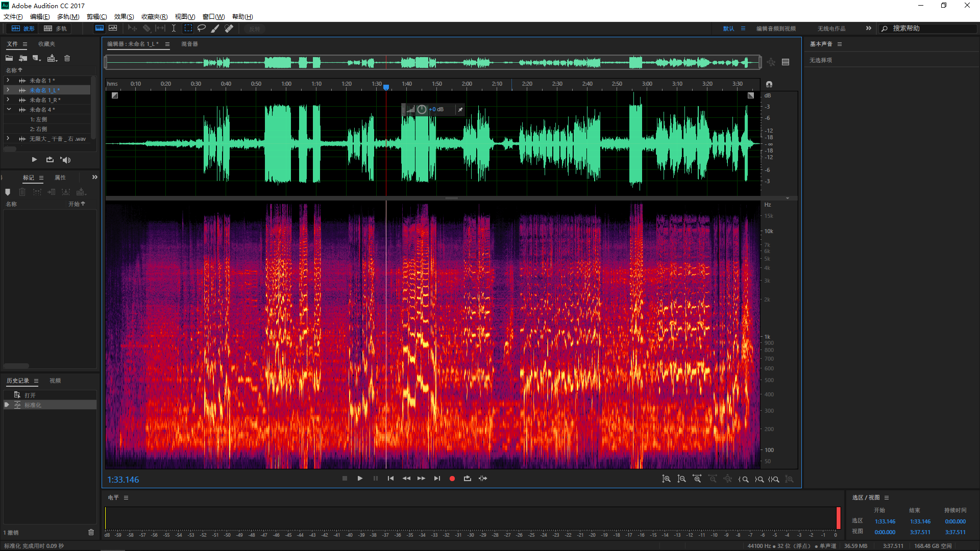
Task: Click the Zoom In Amplitude icon
Action: (666, 479)
